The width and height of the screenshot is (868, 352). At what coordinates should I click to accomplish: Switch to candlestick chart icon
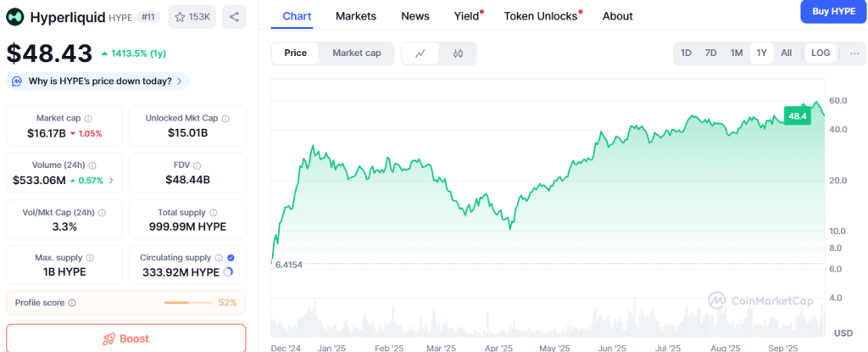(458, 53)
